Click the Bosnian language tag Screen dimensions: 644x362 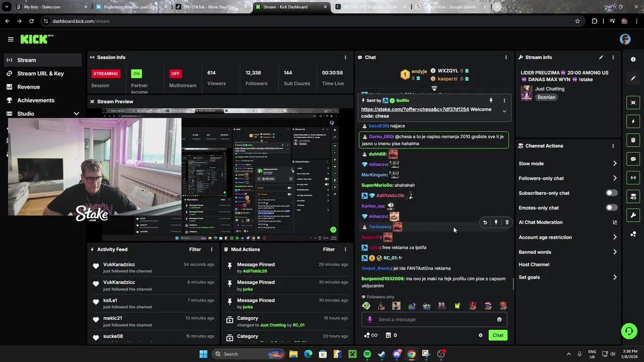pyautogui.click(x=546, y=97)
